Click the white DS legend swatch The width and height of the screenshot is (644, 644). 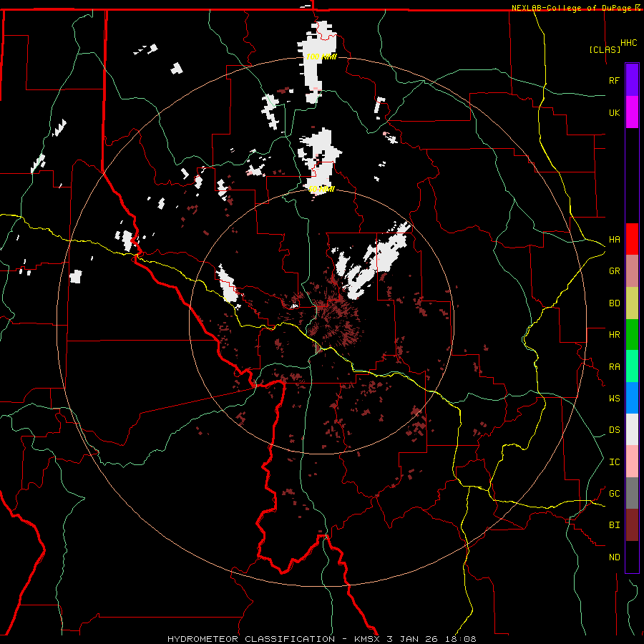tap(632, 429)
